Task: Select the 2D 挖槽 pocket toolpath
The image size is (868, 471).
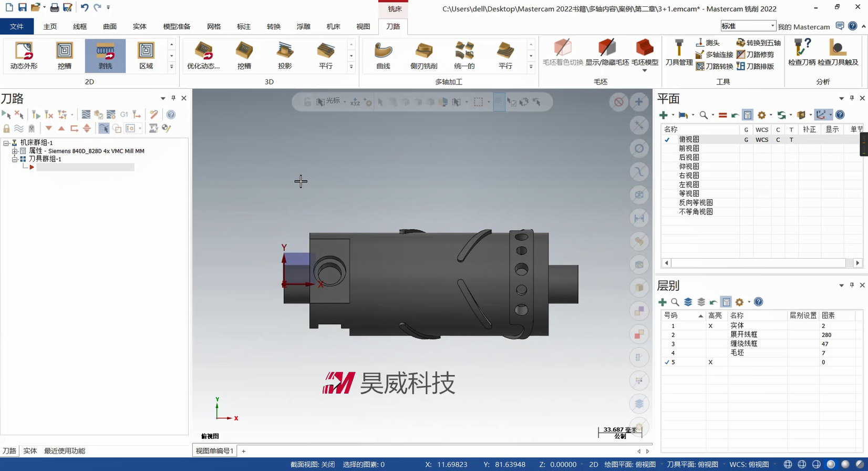Action: click(x=65, y=56)
